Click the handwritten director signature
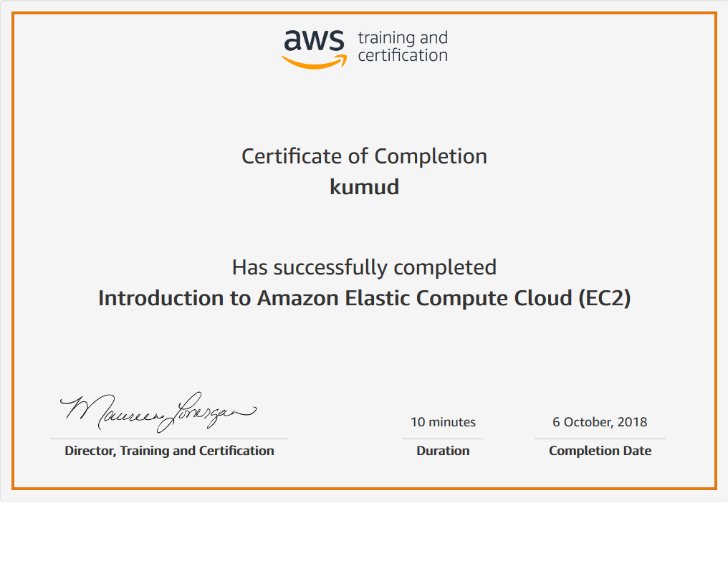 pyautogui.click(x=158, y=411)
